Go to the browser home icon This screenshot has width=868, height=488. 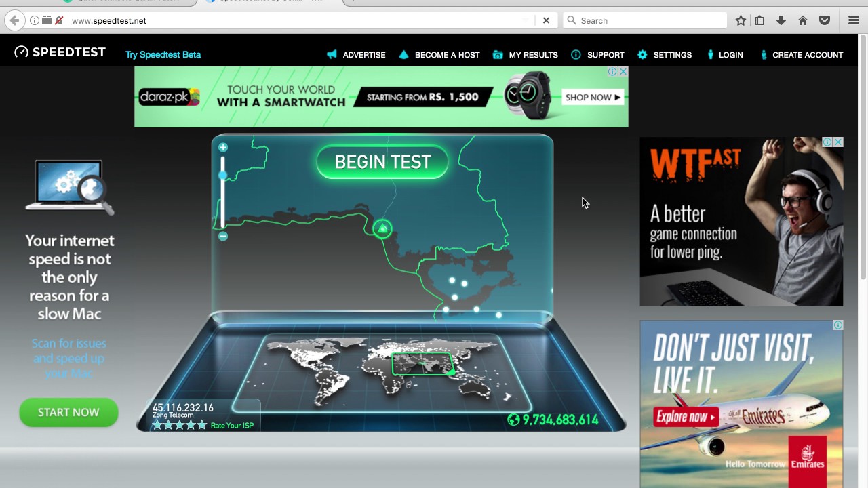(803, 20)
